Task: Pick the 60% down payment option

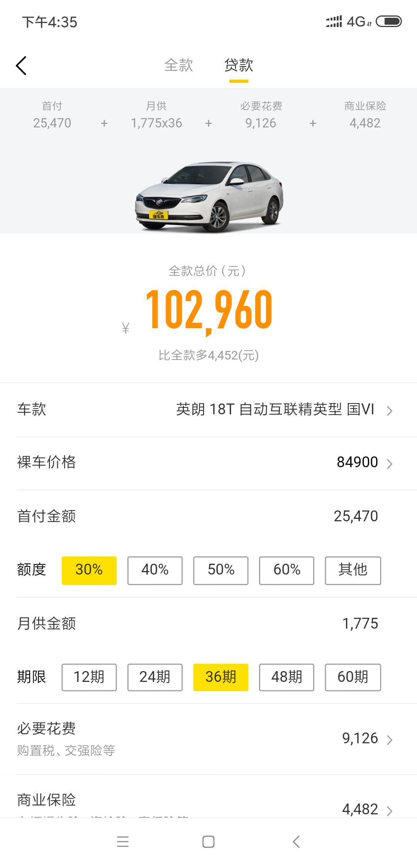Action: [x=286, y=570]
